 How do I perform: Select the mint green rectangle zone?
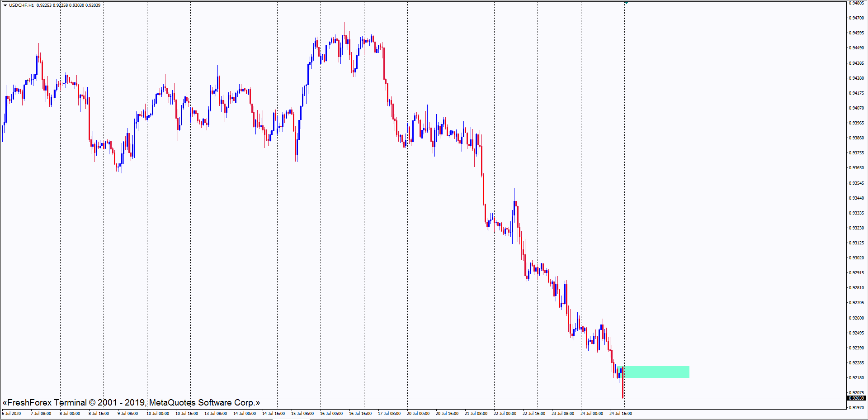point(656,372)
